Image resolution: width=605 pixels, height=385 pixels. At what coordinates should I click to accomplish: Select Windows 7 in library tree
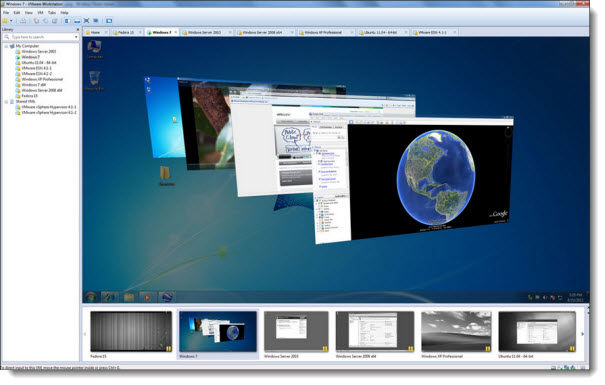pos(28,57)
